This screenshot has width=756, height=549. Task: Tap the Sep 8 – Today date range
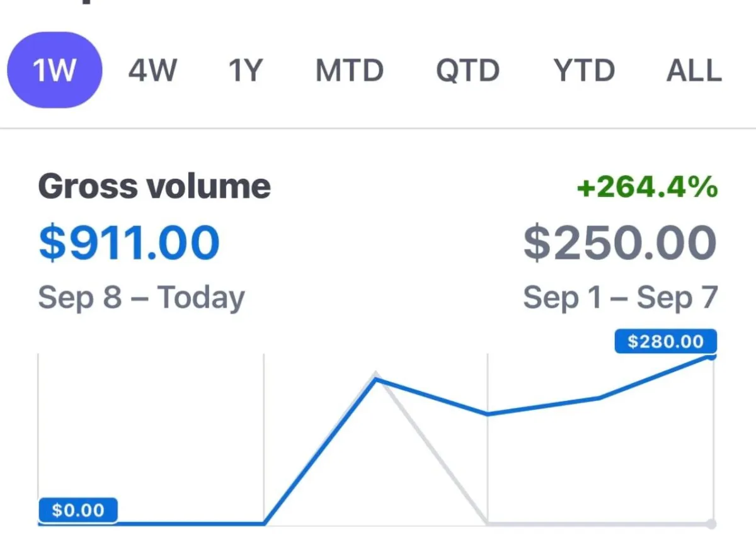[141, 298]
